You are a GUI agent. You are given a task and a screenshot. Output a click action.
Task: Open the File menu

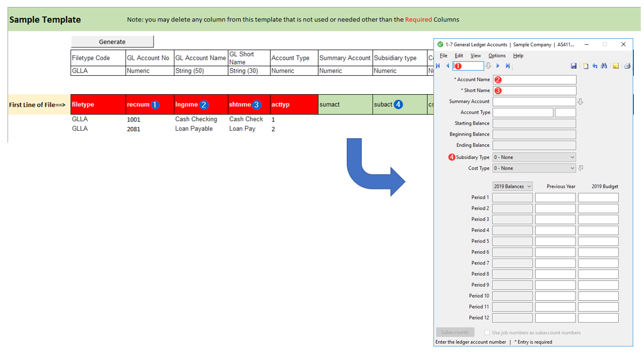click(x=443, y=55)
